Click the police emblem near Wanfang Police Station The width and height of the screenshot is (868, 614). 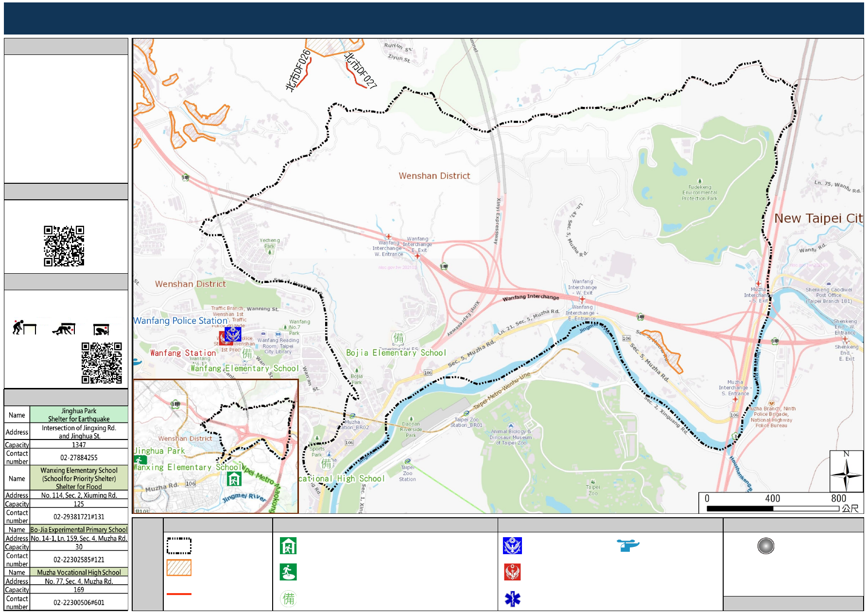coord(233,334)
